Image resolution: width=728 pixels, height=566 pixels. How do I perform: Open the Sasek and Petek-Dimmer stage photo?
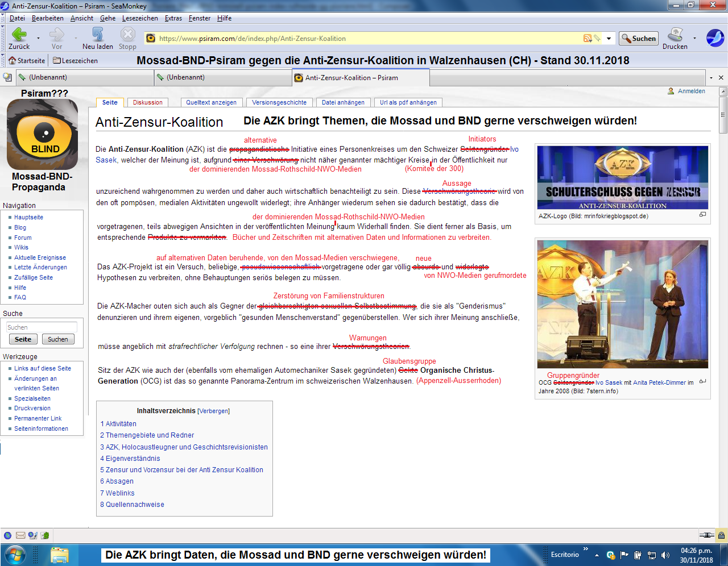coord(623,304)
